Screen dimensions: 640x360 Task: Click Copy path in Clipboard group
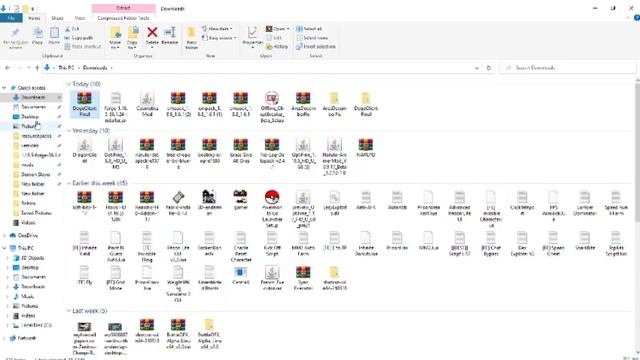[x=79, y=38]
